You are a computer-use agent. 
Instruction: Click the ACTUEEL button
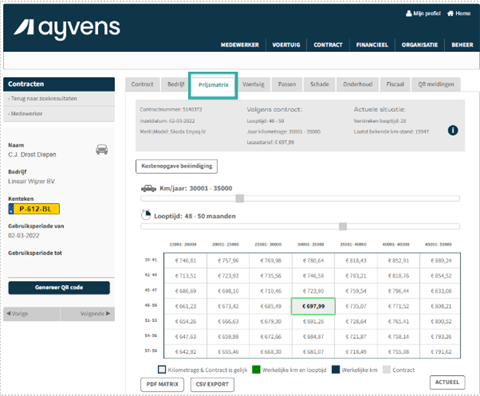[447, 382]
